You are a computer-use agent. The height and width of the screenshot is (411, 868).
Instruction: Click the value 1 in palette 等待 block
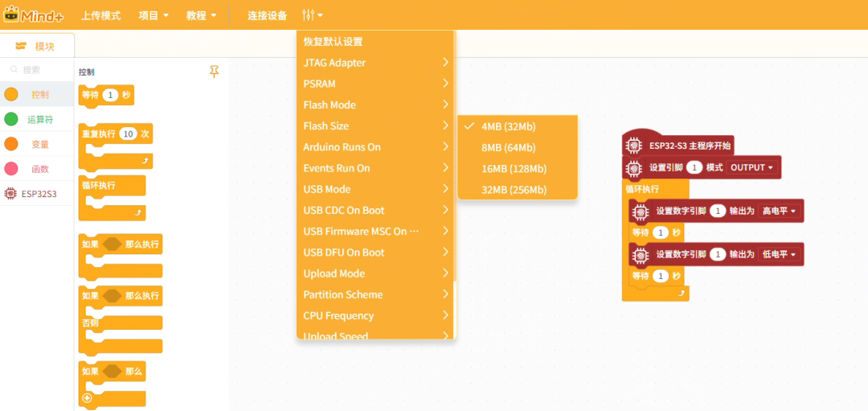[x=110, y=95]
